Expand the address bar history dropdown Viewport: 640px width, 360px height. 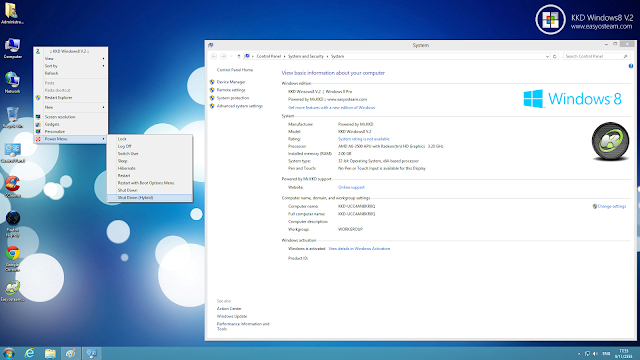click(547, 56)
